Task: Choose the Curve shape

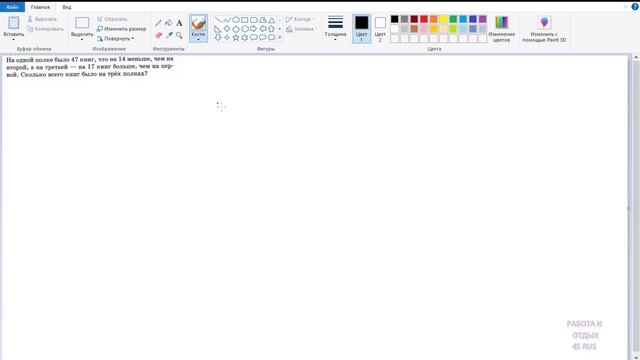Action: 227,20
